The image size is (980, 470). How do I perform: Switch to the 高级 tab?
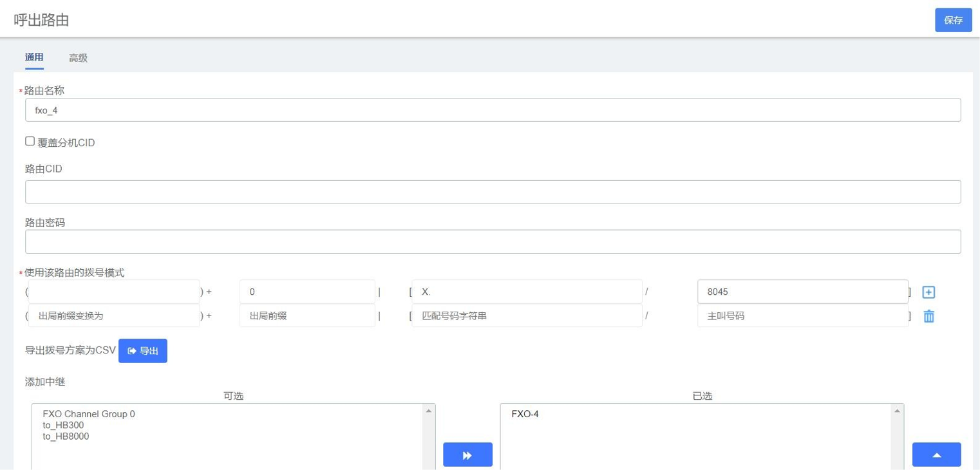click(x=78, y=58)
